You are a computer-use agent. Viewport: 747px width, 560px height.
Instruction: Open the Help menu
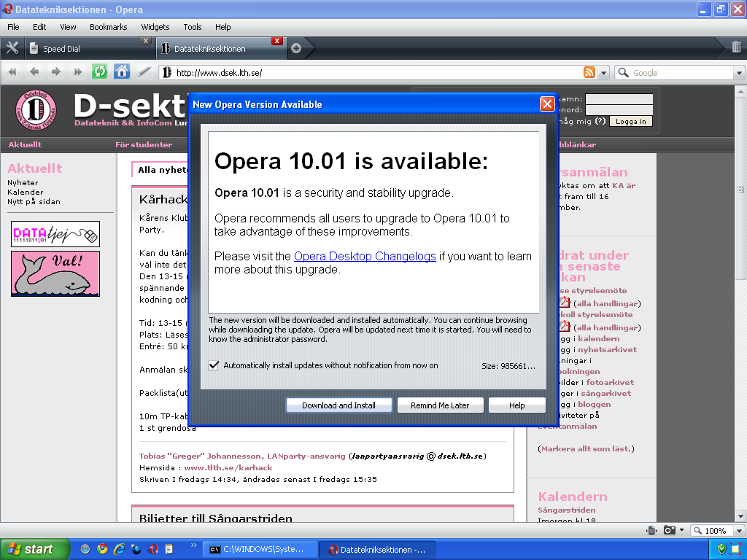(222, 27)
